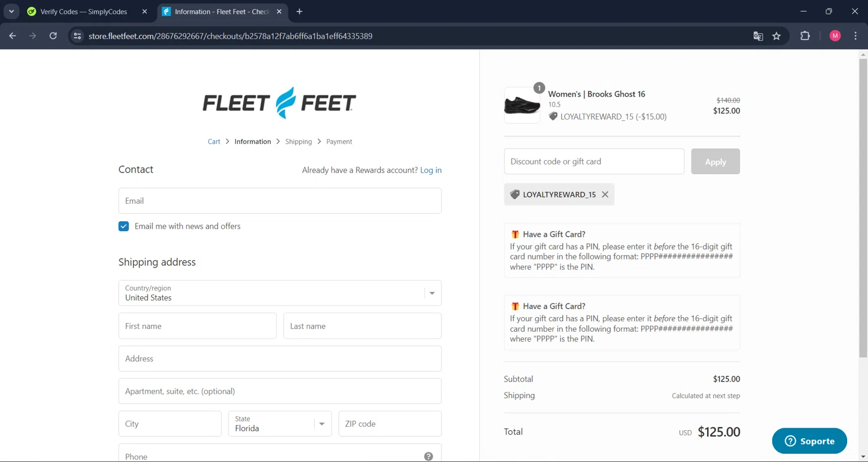Minimize the browser window

click(x=803, y=12)
